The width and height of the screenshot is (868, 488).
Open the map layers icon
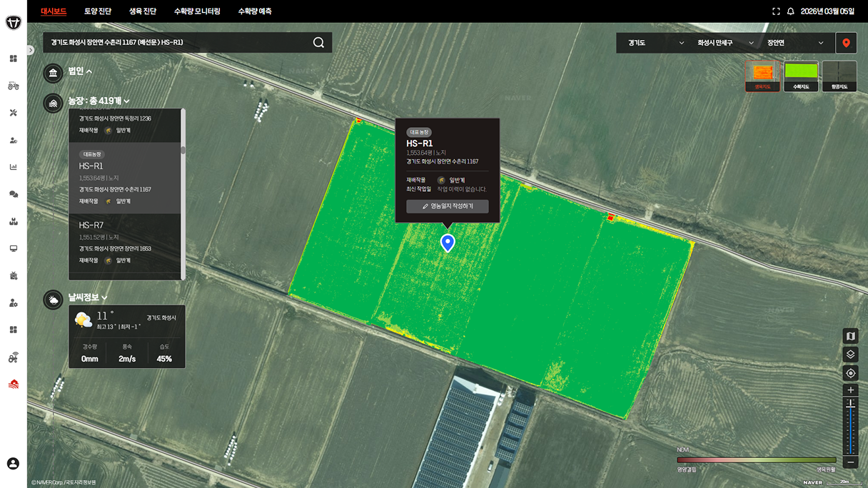pos(850,355)
